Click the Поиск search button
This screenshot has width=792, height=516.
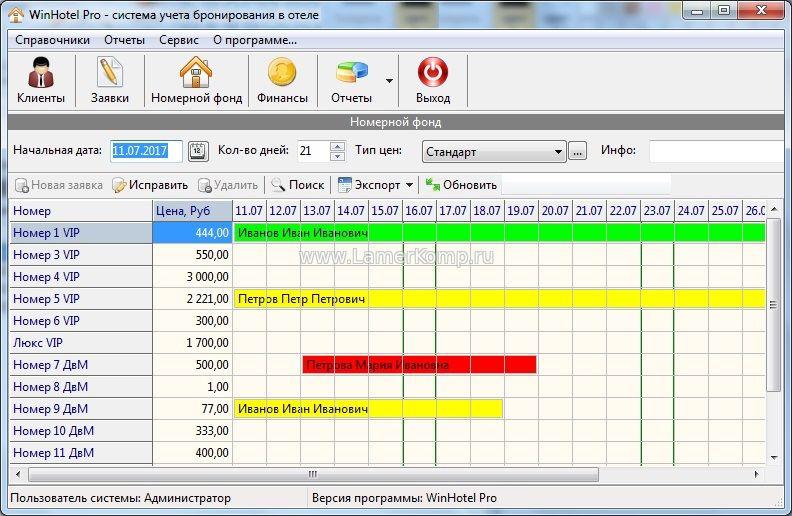click(297, 185)
